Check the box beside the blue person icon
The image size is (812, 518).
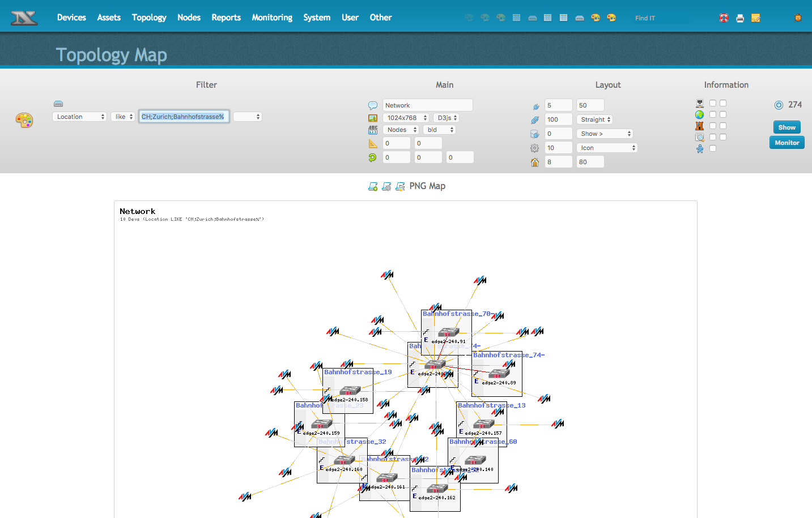coord(713,148)
